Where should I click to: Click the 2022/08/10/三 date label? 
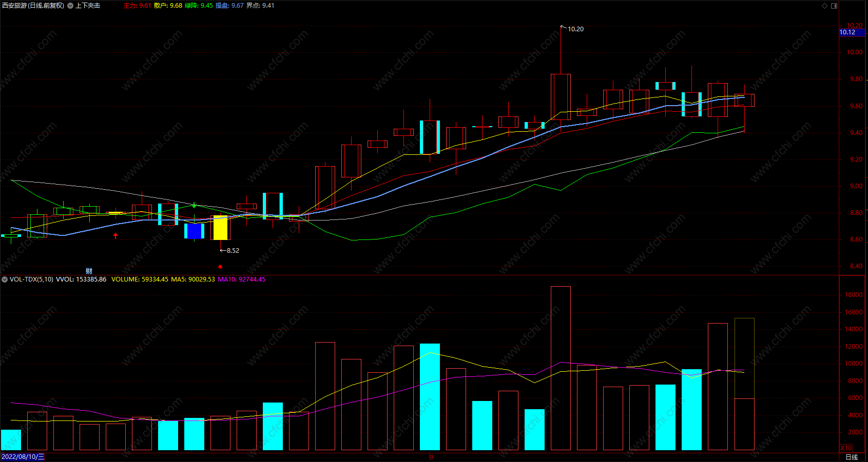click(x=23, y=457)
